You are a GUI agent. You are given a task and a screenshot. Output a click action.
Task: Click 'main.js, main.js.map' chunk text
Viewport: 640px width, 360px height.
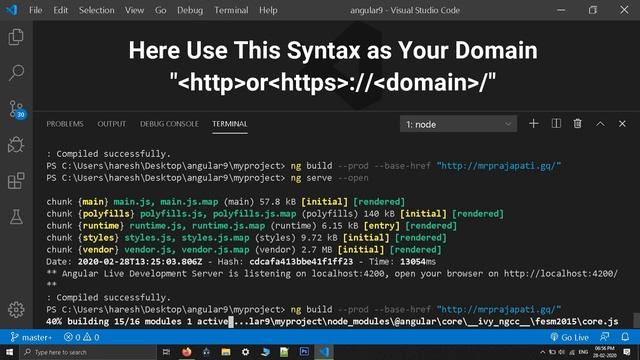(x=166, y=202)
